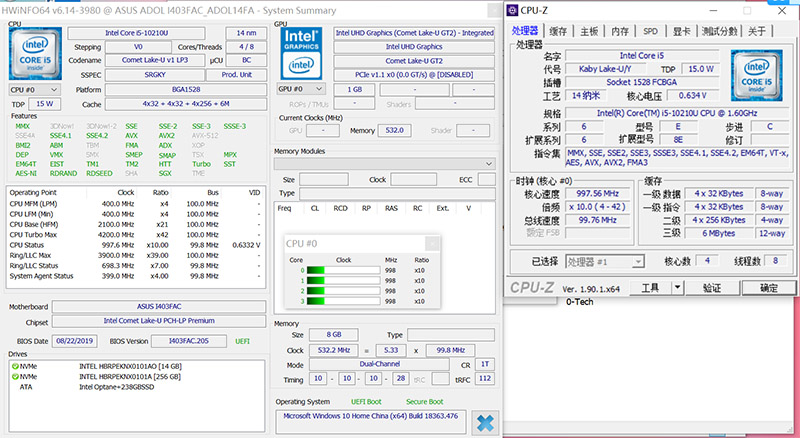Switch to the 主板 tab in CPU-Z

point(589,31)
